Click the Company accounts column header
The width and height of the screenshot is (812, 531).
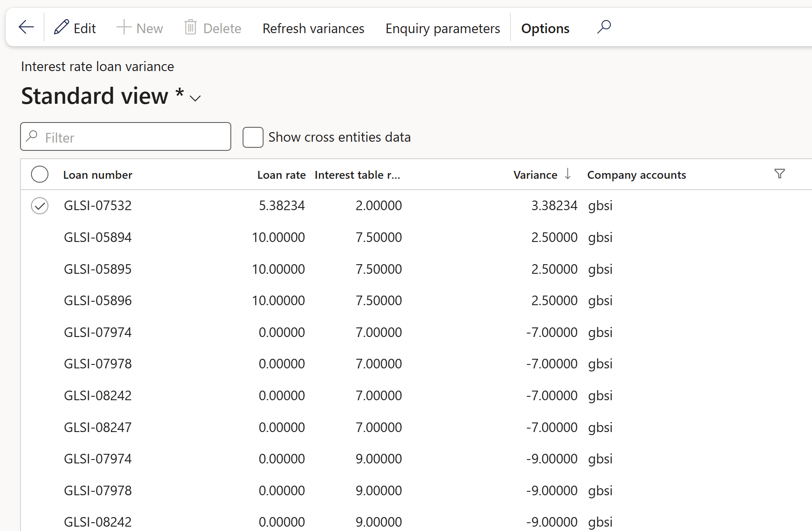pos(637,175)
